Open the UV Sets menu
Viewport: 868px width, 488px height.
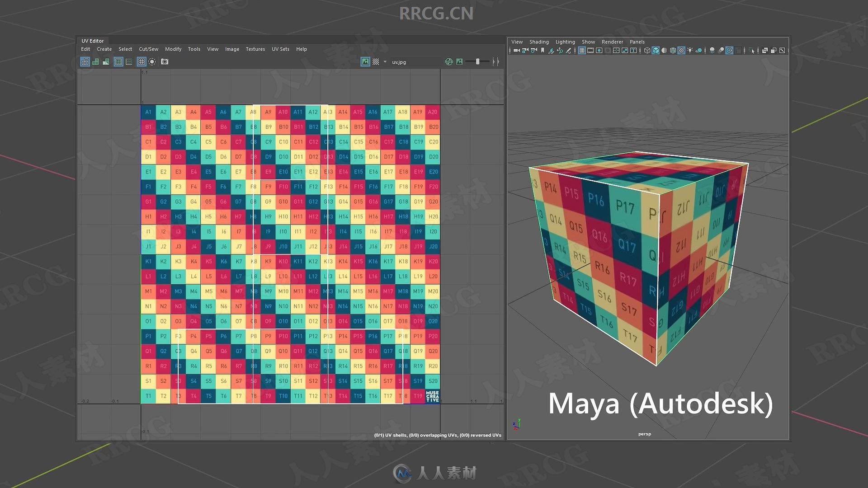[280, 49]
